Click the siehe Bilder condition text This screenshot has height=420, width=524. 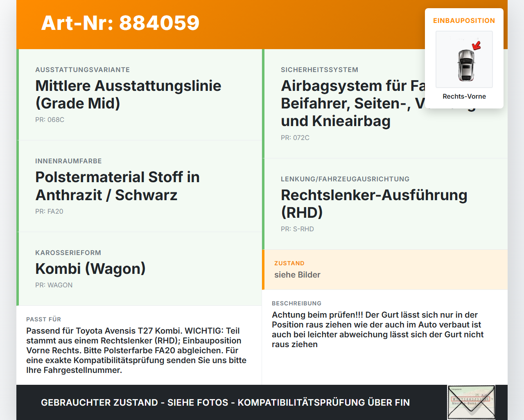tap(297, 275)
